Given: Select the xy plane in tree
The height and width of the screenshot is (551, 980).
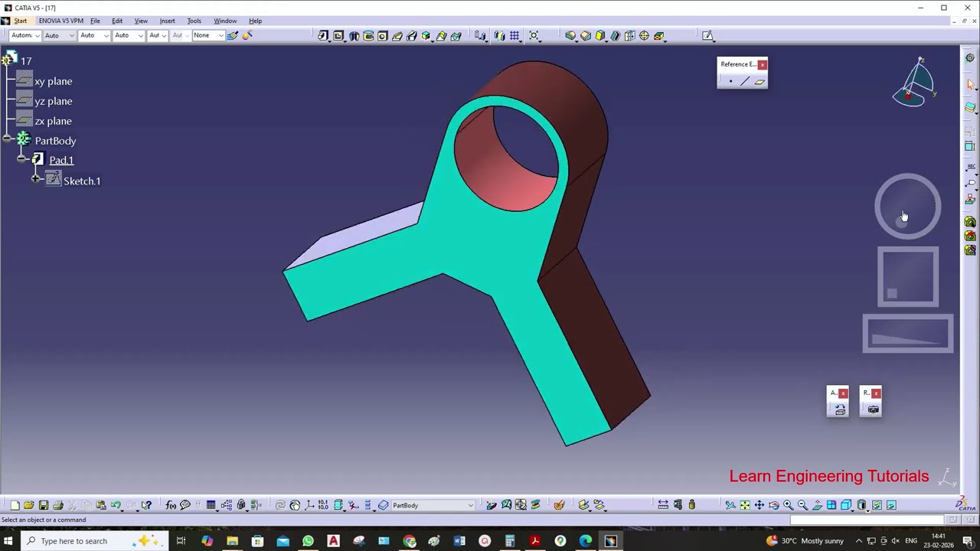Looking at the screenshot, I should (x=53, y=81).
